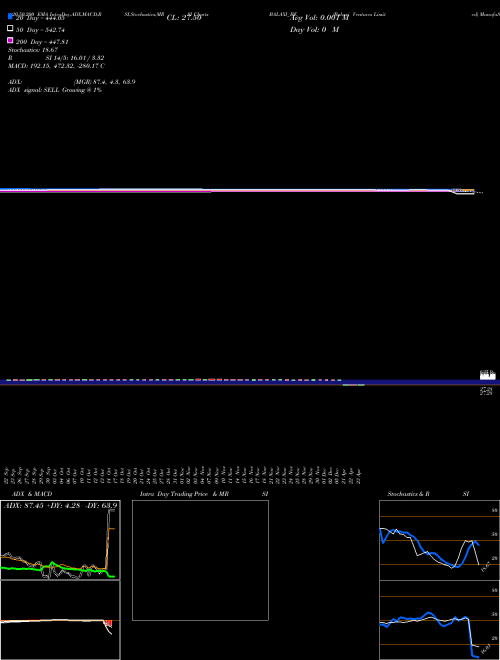Click the 'SI 14/3: 16.01 / 3.32' value
The image size is (500, 660).
pyautogui.click(x=75, y=58)
